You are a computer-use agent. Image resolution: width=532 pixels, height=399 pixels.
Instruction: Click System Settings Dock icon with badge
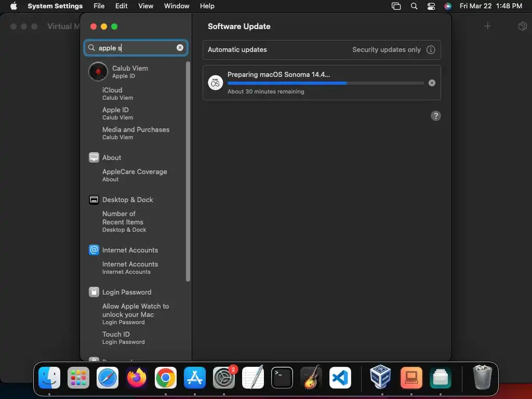224,378
